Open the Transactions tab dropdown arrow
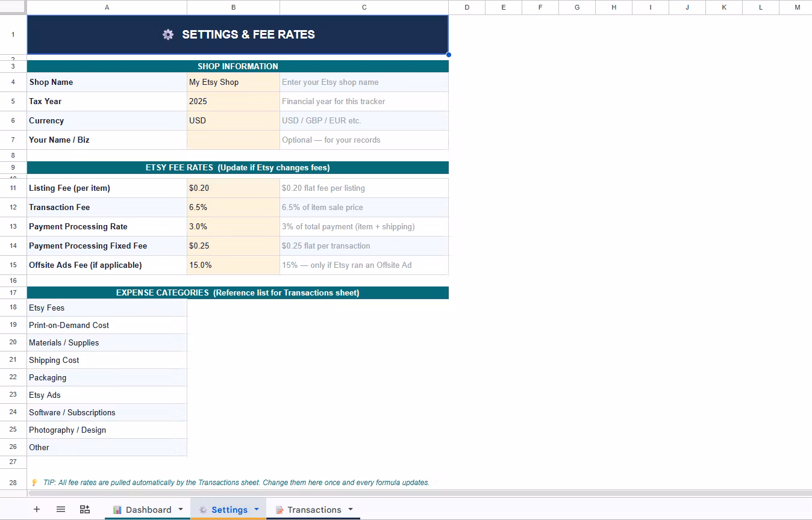The width and height of the screenshot is (812, 520). [x=351, y=510]
